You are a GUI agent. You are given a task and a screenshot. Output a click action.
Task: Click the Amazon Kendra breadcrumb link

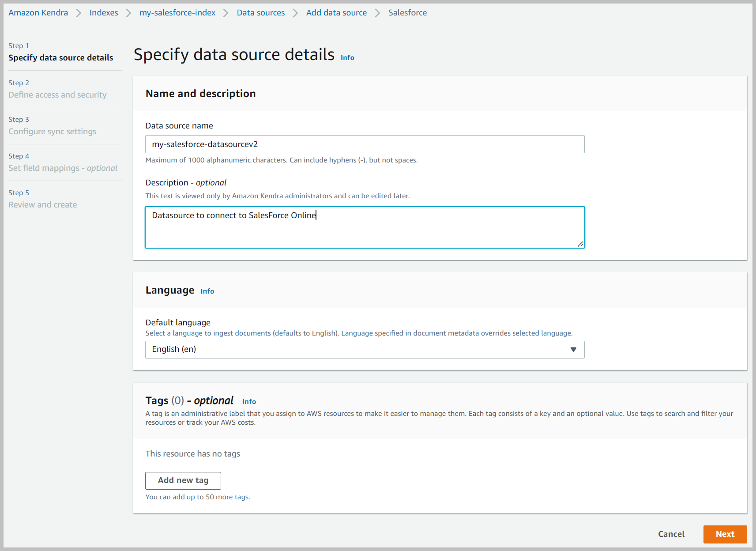(38, 13)
